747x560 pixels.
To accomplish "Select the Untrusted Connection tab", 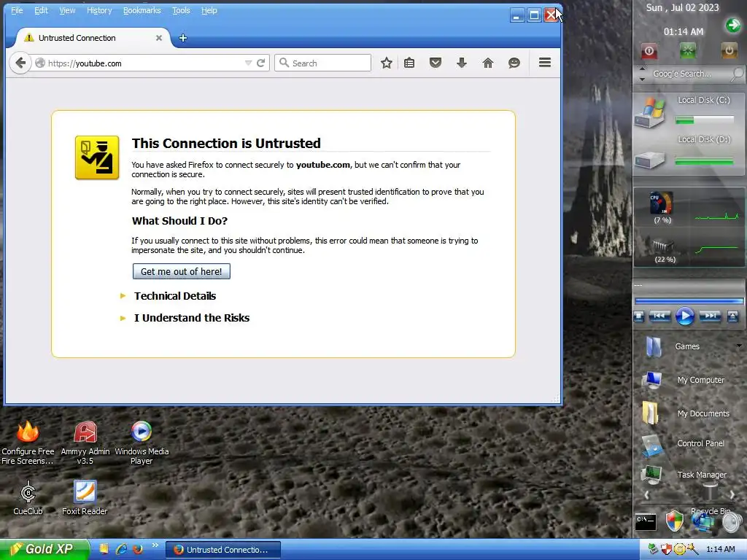I will [x=93, y=38].
